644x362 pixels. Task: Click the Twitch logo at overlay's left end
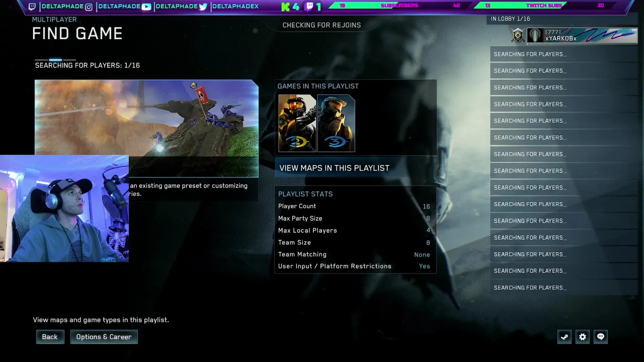click(32, 7)
